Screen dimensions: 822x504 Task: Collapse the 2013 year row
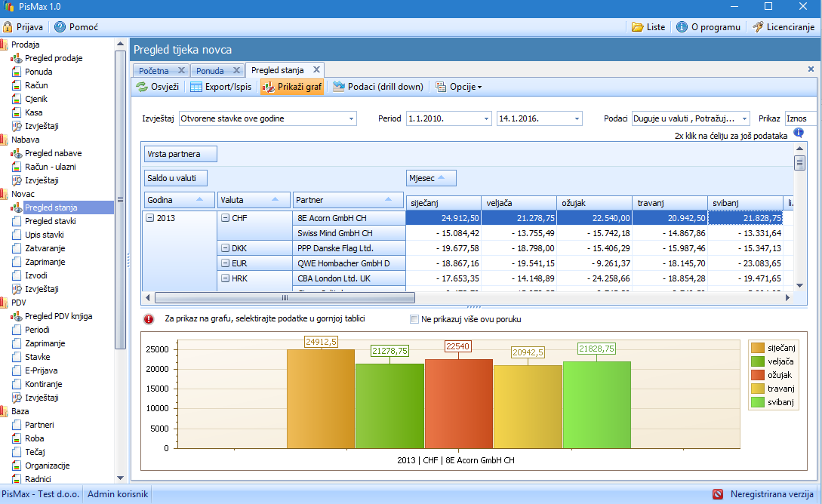tap(150, 218)
